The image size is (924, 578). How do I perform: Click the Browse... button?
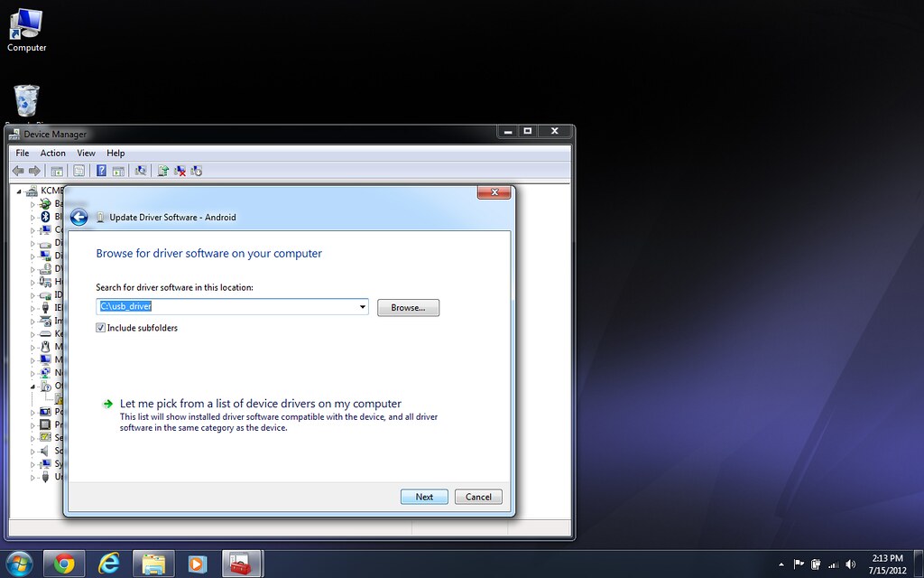tap(408, 308)
